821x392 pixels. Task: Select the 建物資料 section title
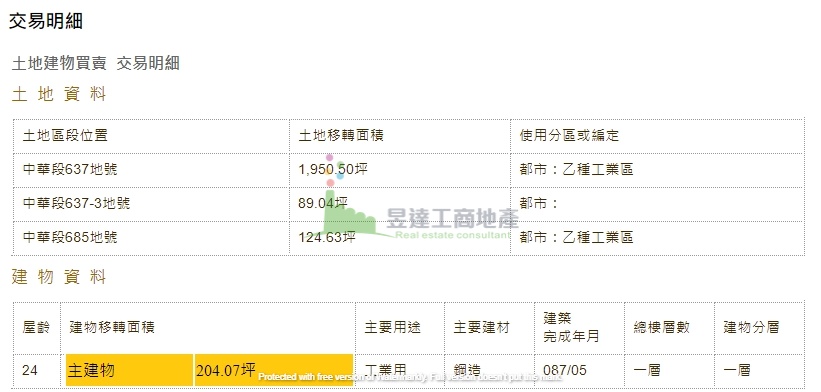[x=59, y=277]
